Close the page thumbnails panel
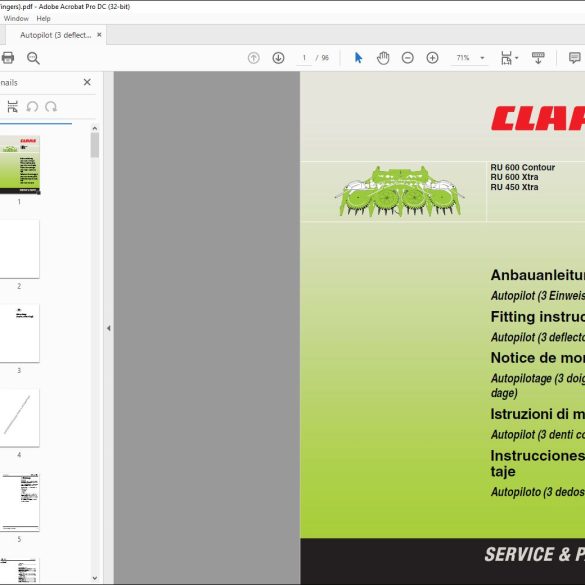This screenshot has width=585, height=585. point(87,82)
